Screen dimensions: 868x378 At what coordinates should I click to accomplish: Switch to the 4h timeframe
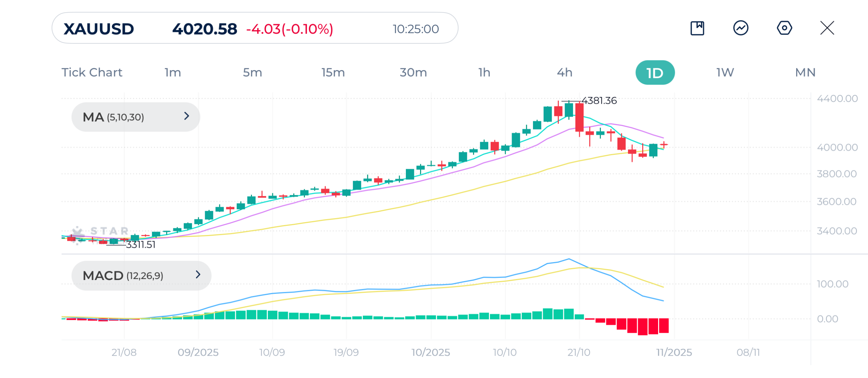tap(565, 73)
